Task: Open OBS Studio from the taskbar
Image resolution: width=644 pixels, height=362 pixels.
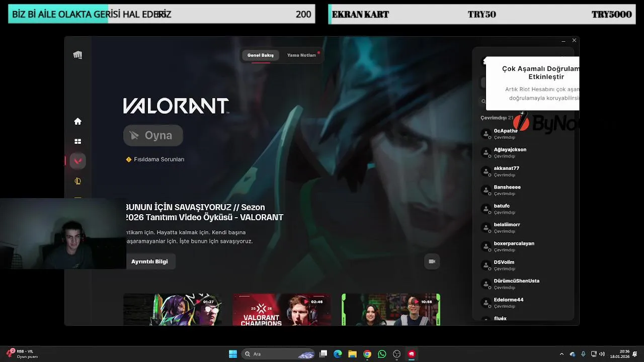Action: (396, 354)
